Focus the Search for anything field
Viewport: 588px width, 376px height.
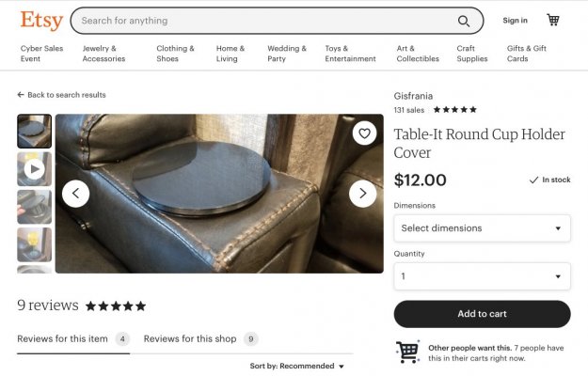tap(262, 21)
